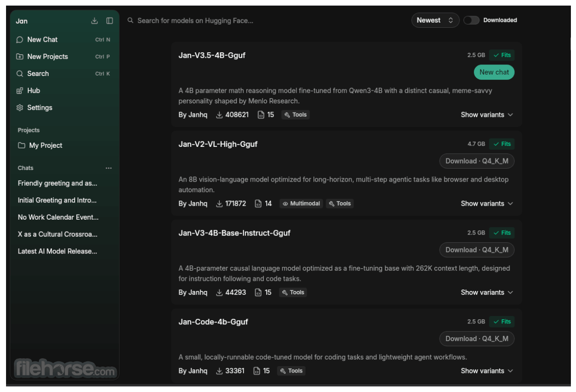Click New chat for Jan-V3.5-4B-Gguf
Image resolution: width=576 pixels, height=392 pixels.
(494, 72)
